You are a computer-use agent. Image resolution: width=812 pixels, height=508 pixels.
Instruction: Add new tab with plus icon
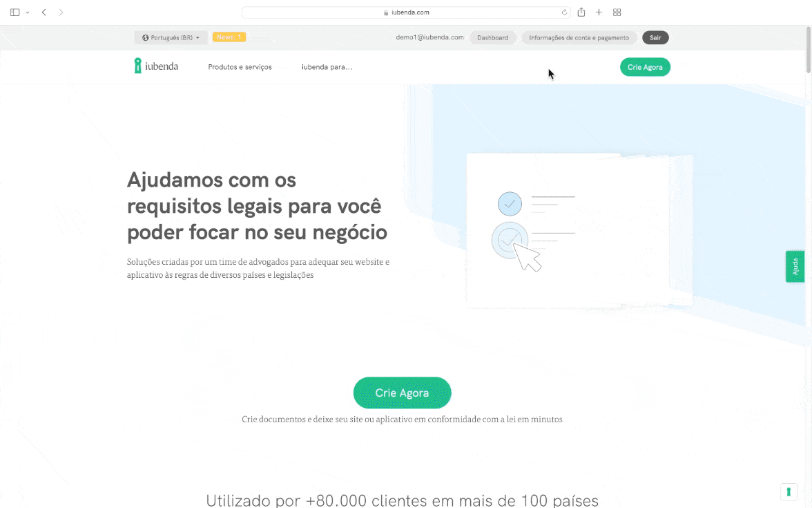(599, 12)
